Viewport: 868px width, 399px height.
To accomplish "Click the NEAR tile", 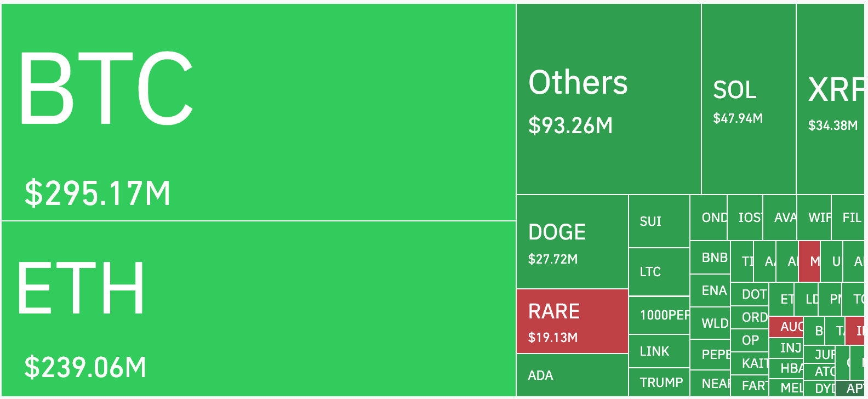I will 710,384.
